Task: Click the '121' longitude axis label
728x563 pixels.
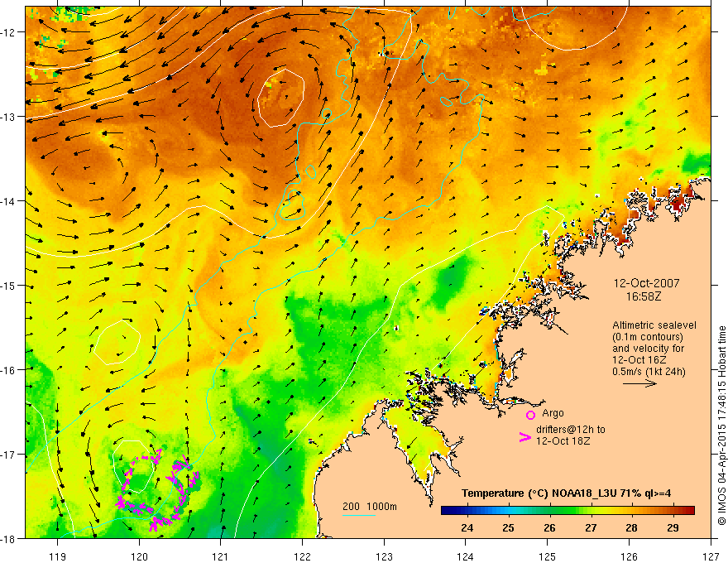Action: [x=221, y=556]
